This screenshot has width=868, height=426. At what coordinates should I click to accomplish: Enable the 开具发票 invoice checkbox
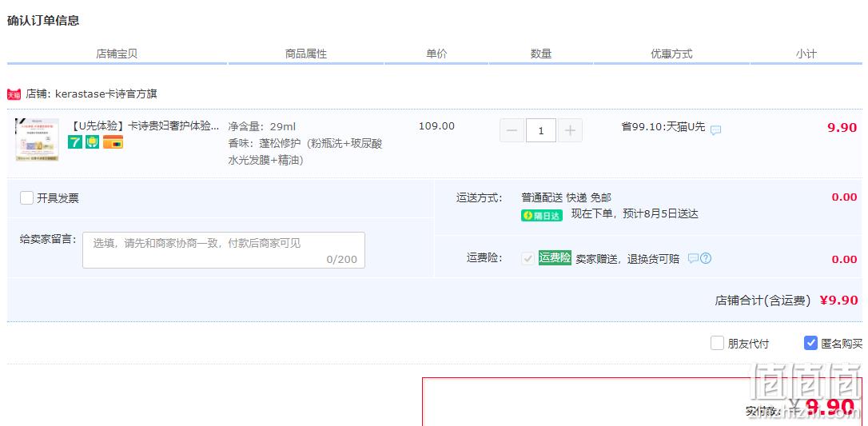click(x=26, y=197)
